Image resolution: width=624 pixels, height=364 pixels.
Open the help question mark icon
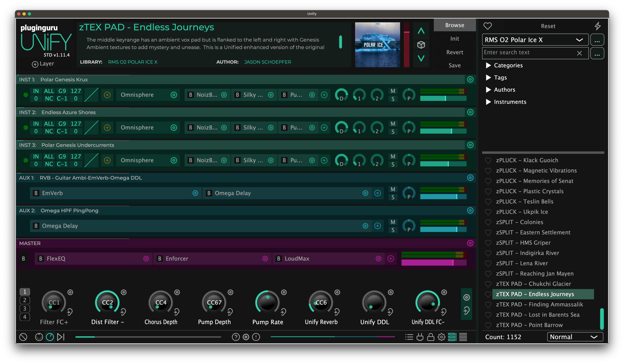(x=236, y=337)
